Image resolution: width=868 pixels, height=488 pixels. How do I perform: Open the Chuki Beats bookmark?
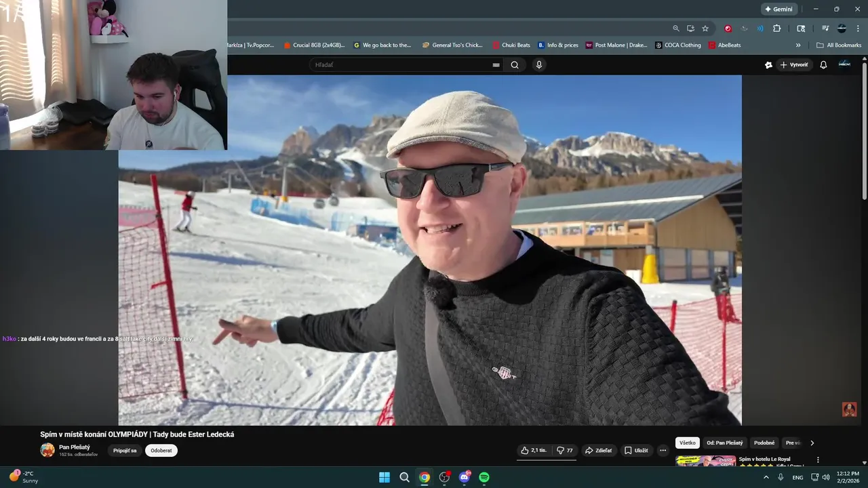(511, 45)
